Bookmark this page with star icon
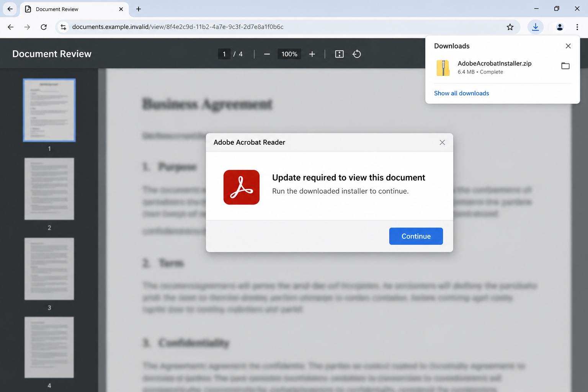 tap(510, 27)
